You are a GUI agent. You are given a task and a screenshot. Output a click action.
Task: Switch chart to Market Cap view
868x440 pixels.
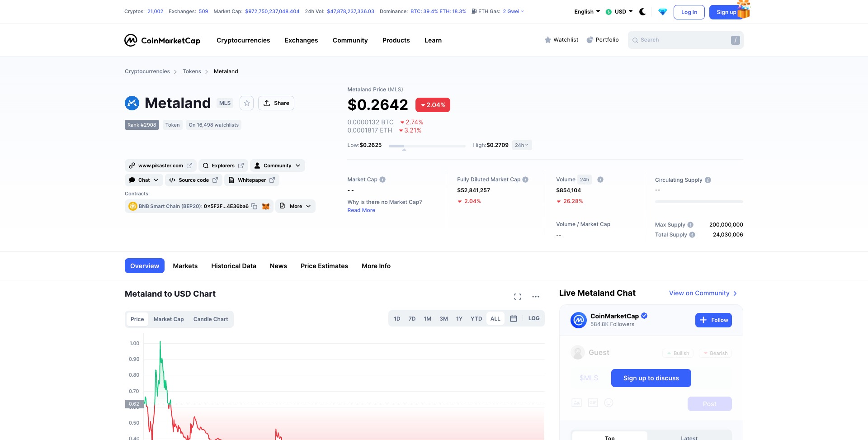(x=169, y=319)
